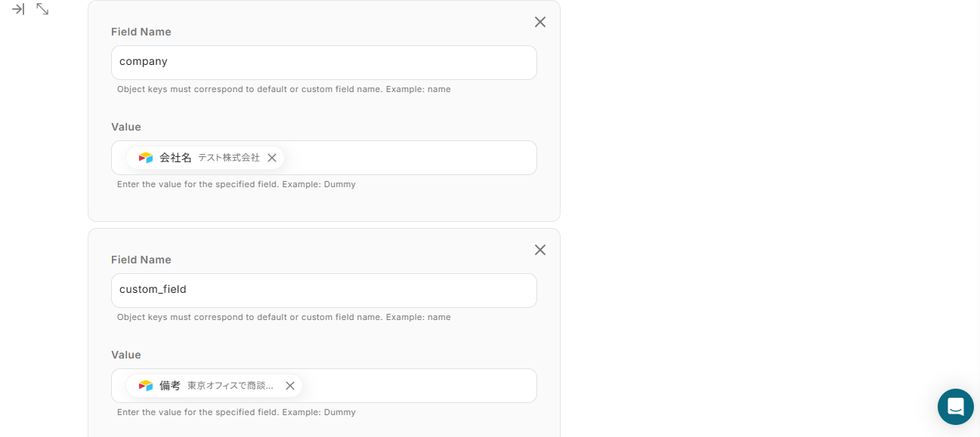Click the Value label above 会社名 chip

pos(126,127)
